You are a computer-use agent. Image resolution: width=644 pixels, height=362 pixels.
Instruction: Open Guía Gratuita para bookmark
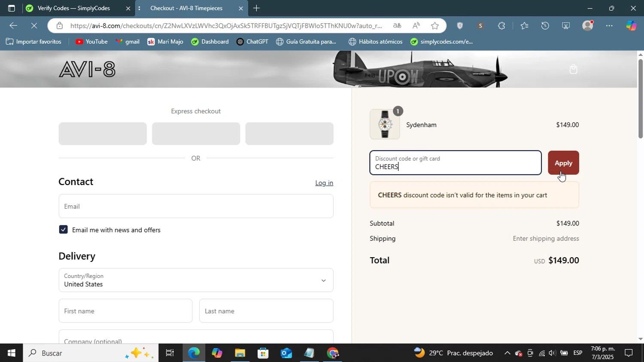click(x=306, y=42)
